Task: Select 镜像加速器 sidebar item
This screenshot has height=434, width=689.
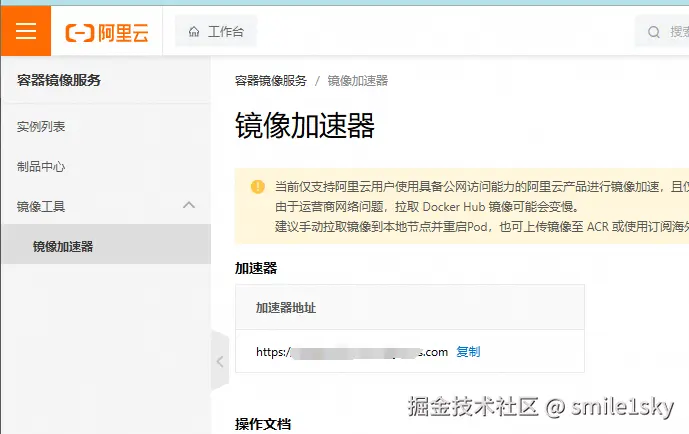Action: point(106,244)
